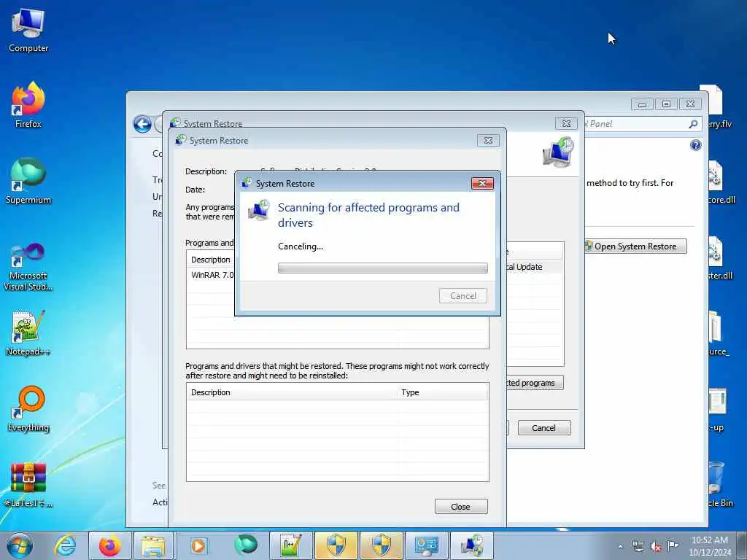Screen dimensions: 747x560
Task: Click the Control Panel back arrow button
Action: 142,124
